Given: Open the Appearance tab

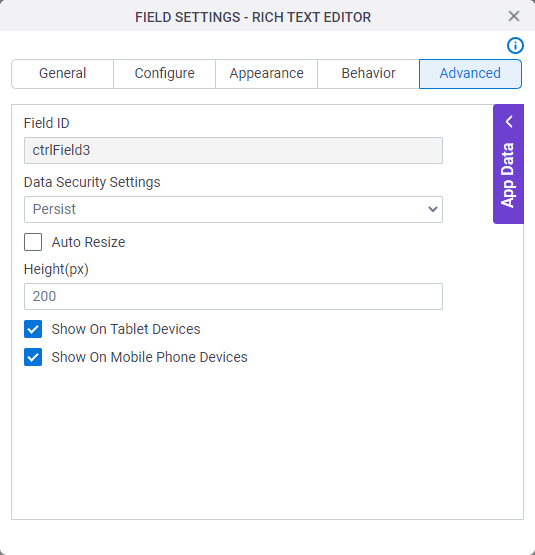Looking at the screenshot, I should [266, 74].
